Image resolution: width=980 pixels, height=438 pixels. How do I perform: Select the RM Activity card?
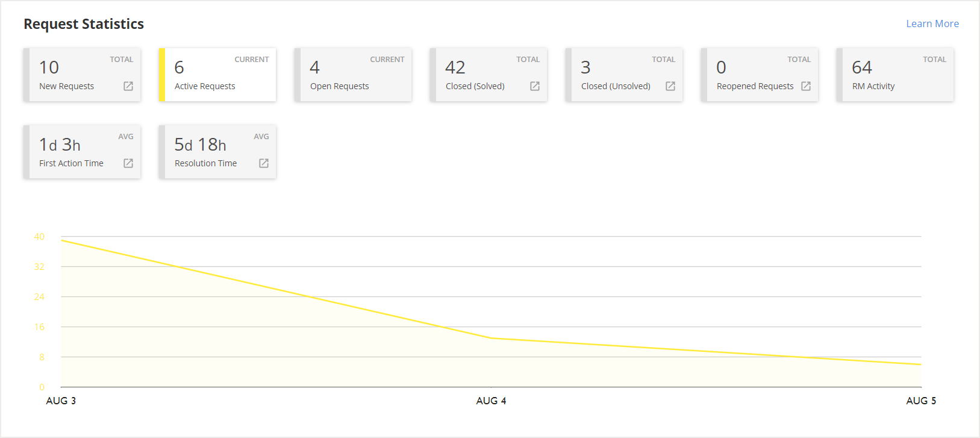click(895, 75)
